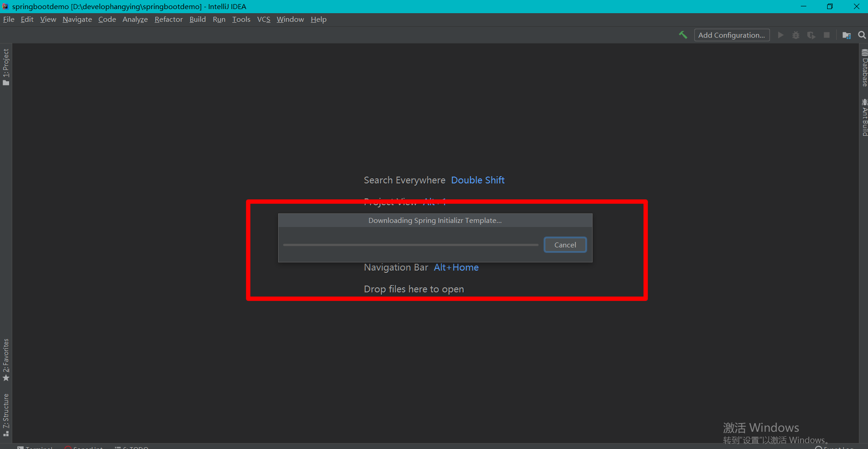Open the 1: Project side panel

point(6,67)
